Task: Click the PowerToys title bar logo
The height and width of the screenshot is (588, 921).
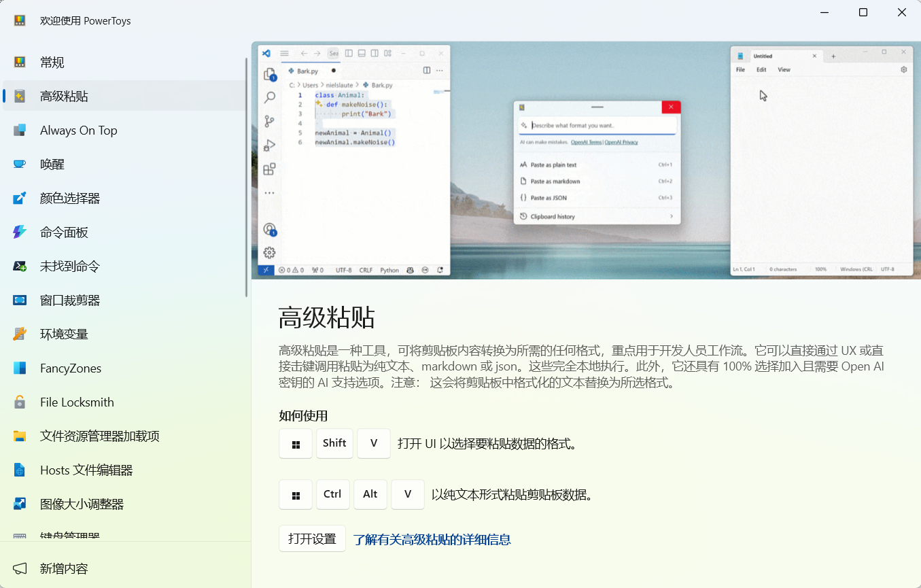Action: (20, 20)
